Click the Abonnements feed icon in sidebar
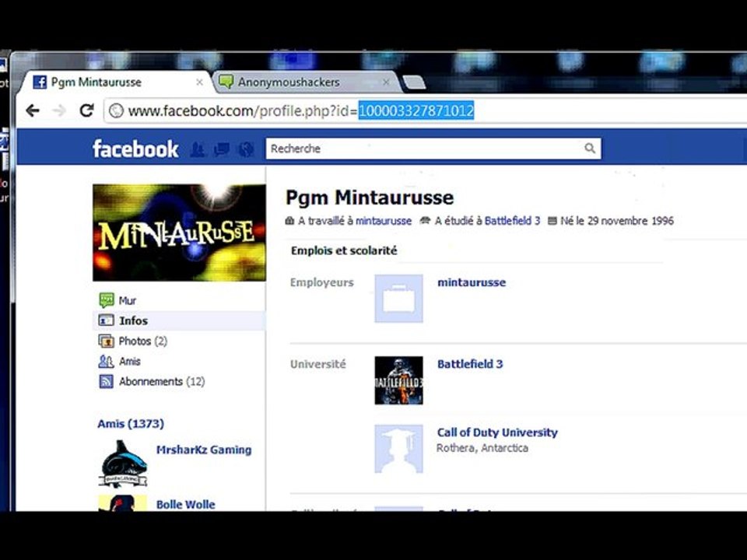 [107, 381]
